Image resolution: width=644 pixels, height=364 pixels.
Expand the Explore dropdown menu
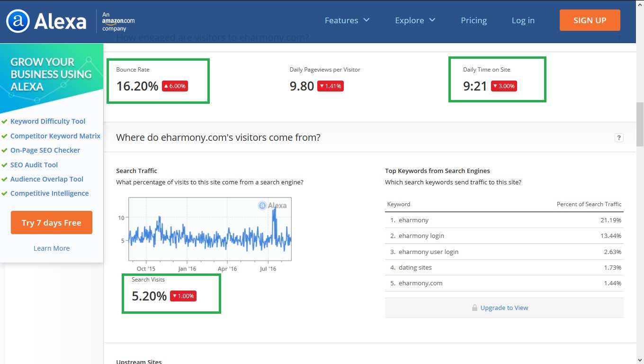(415, 20)
